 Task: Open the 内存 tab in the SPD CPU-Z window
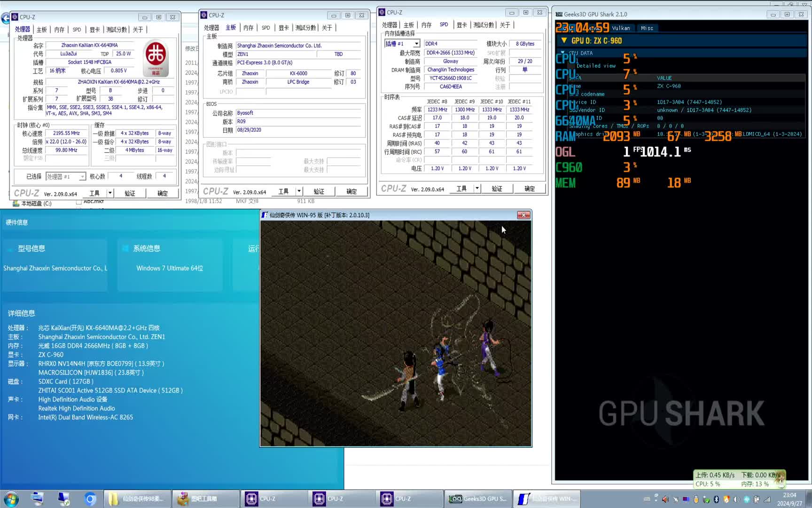(426, 25)
